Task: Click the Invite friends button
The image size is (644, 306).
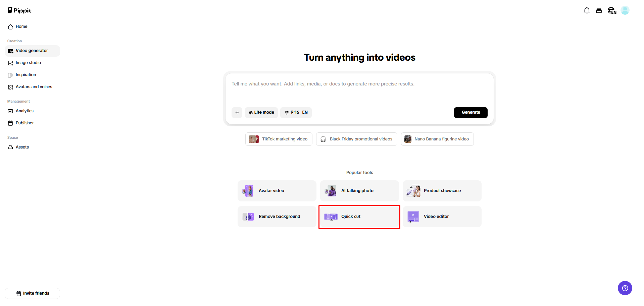Action: click(x=32, y=293)
